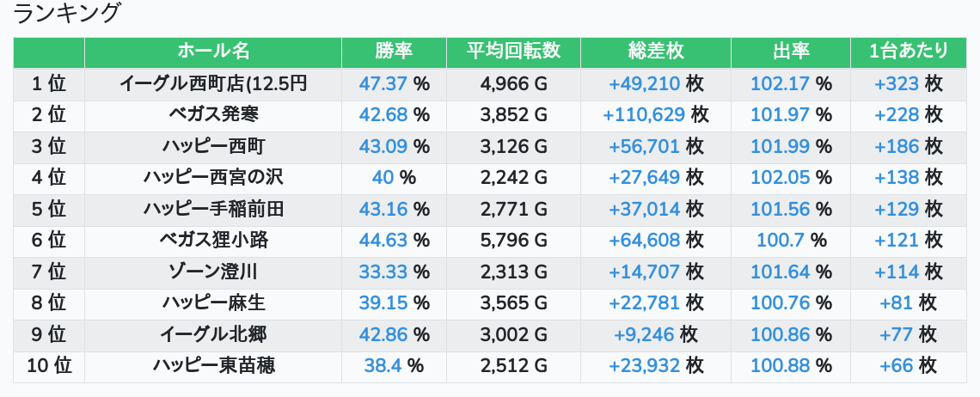The width and height of the screenshot is (980, 397).
Task: Click the 平均回転数 column header
Action: 513,52
